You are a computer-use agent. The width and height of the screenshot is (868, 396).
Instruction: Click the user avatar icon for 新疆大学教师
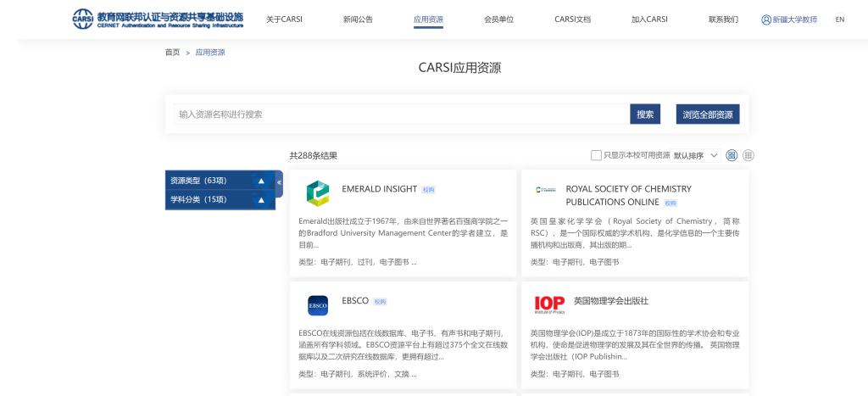coord(766,20)
